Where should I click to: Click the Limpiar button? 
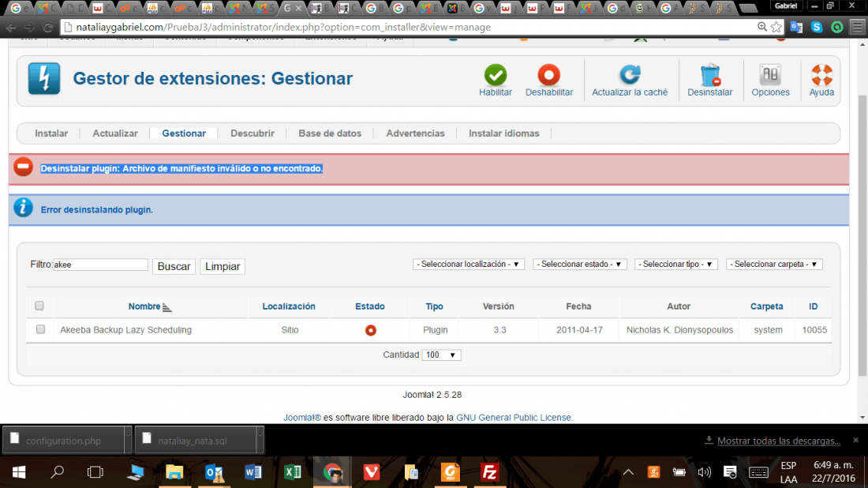point(223,266)
